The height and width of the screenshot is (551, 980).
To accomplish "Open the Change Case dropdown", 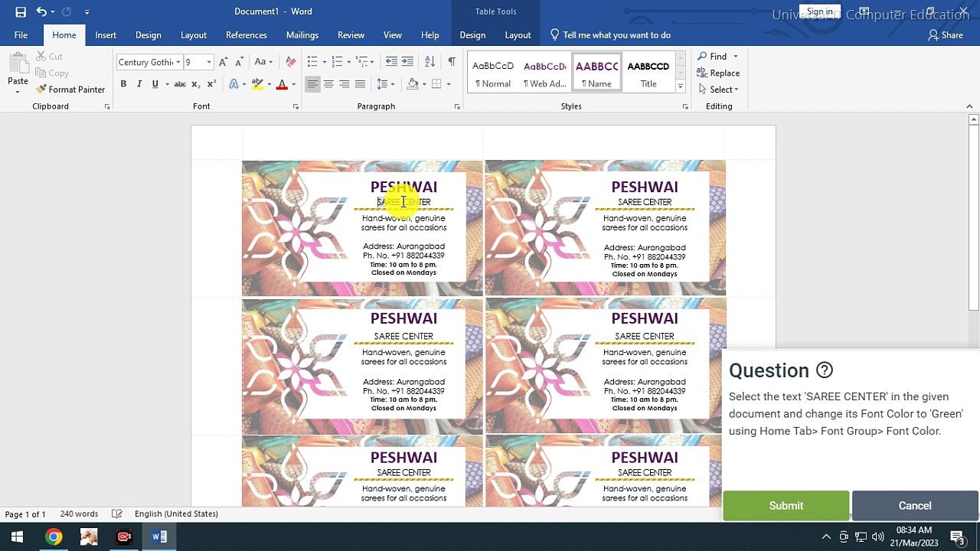I will pyautogui.click(x=263, y=62).
